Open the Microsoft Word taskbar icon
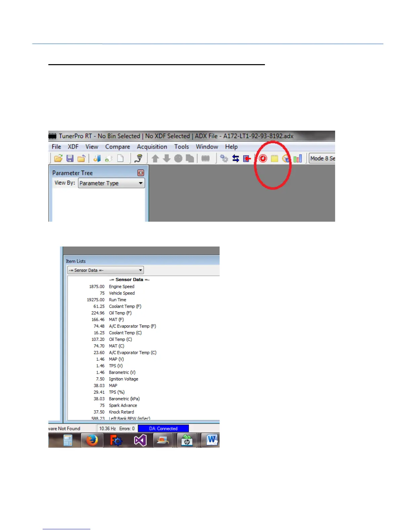This screenshot has width=411, height=532. click(x=212, y=440)
